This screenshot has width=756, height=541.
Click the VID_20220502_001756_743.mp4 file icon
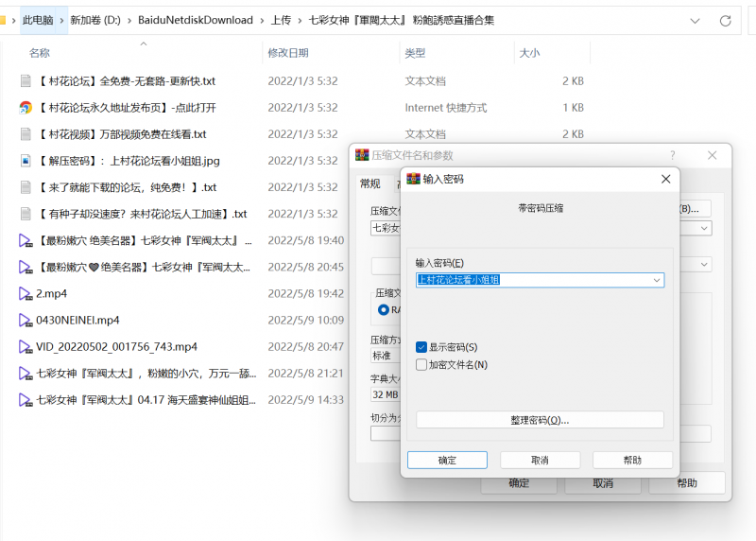coord(26,346)
